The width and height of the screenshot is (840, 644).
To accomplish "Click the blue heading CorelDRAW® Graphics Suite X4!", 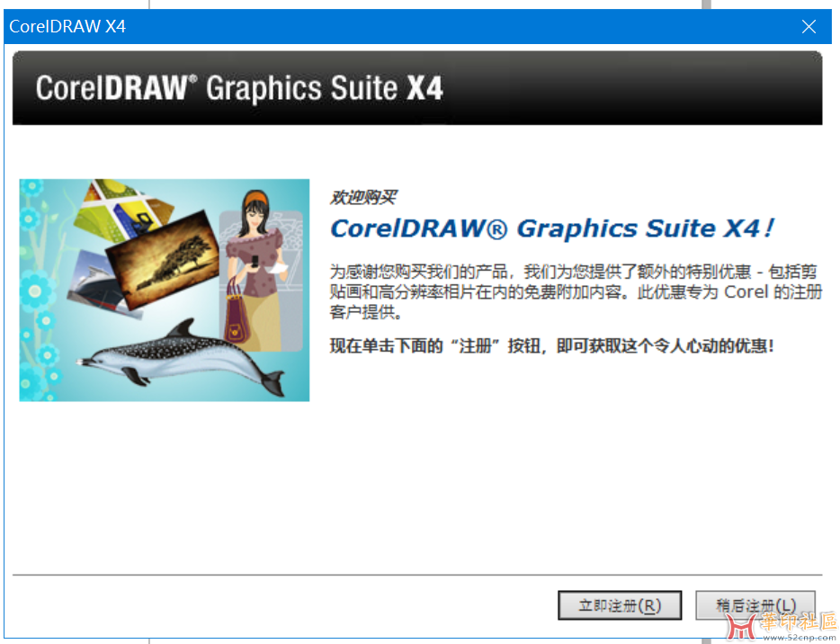I will tap(551, 228).
